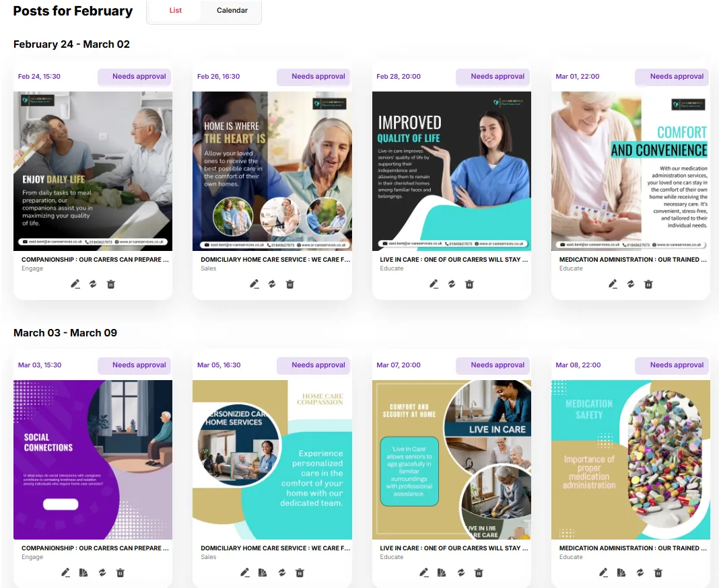The height and width of the screenshot is (588, 719).
Task: Open the Home Is Where The Heart Is image
Action: pyautogui.click(x=273, y=171)
